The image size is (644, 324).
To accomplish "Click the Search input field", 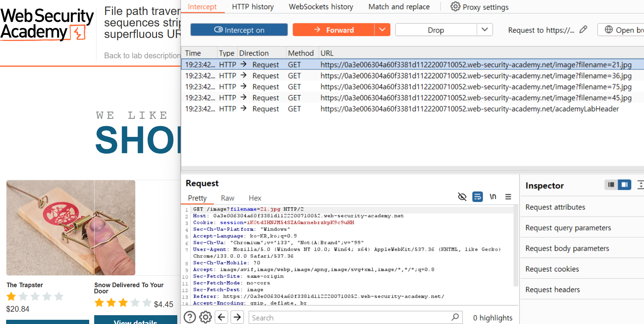I will pyautogui.click(x=355, y=317).
